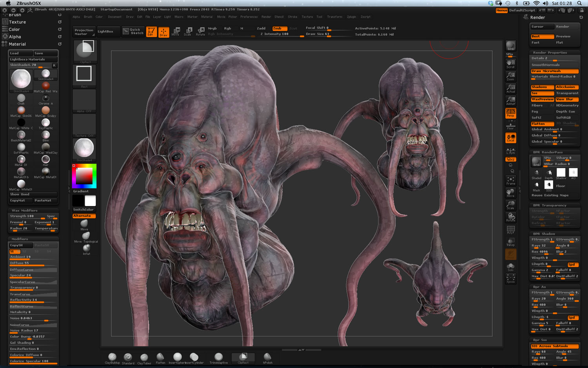Select the Rotate tool in top shelf
Viewport: 588px width, 368px height.
point(200,31)
